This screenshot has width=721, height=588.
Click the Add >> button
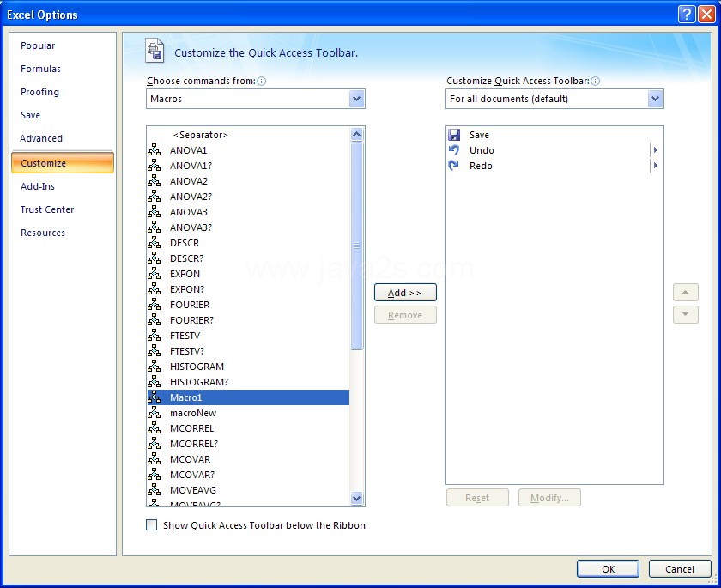coord(405,293)
